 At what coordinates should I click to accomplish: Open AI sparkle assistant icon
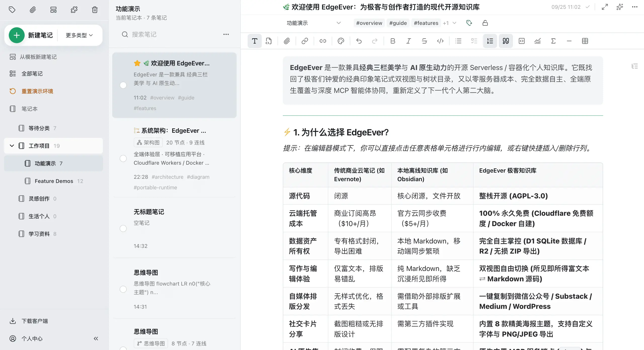tap(620, 7)
